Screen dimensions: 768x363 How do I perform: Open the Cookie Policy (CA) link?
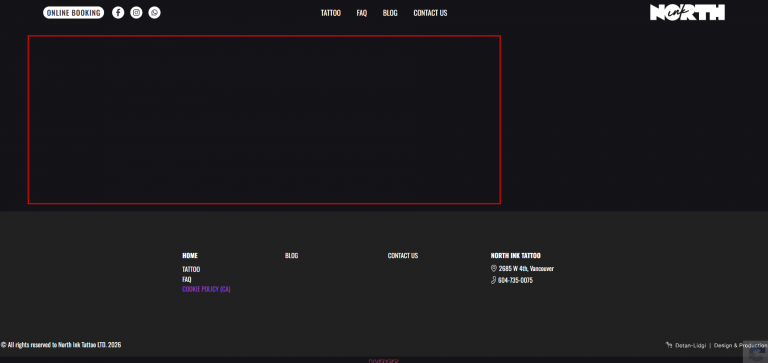tap(206, 289)
